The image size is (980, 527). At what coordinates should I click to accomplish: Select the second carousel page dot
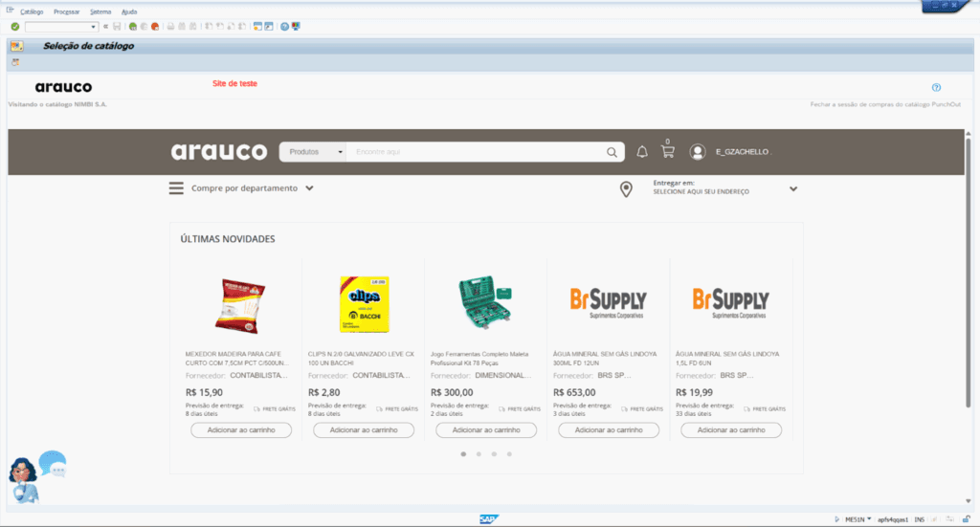coord(479,454)
